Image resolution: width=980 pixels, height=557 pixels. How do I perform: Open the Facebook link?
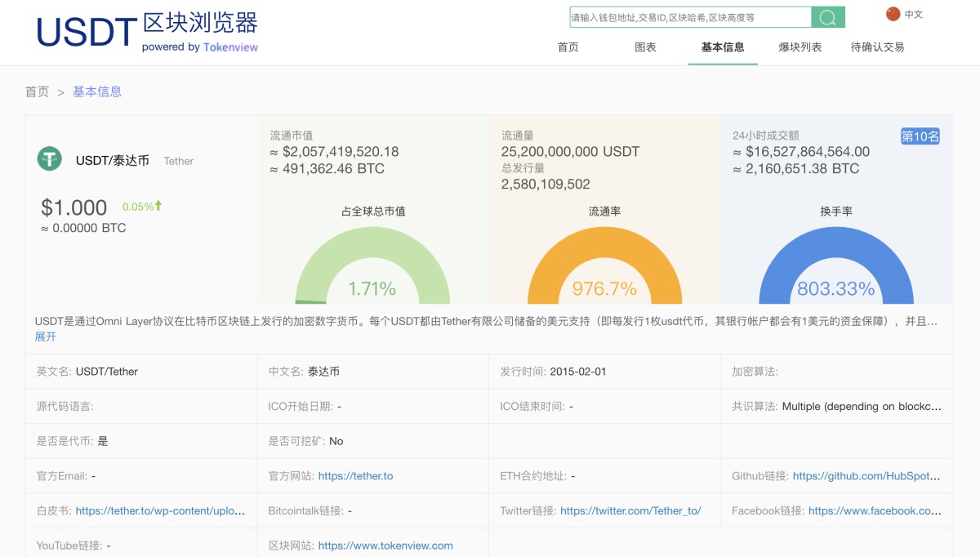(875, 510)
